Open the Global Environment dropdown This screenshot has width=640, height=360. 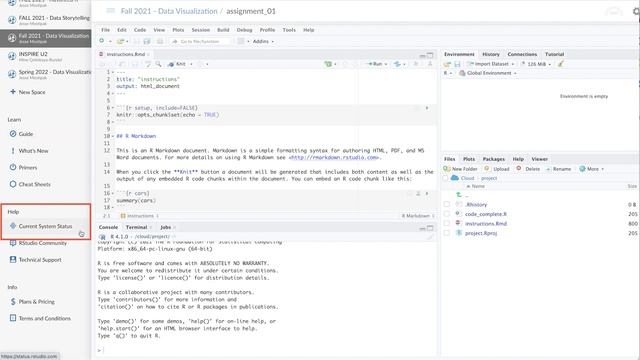[488, 73]
